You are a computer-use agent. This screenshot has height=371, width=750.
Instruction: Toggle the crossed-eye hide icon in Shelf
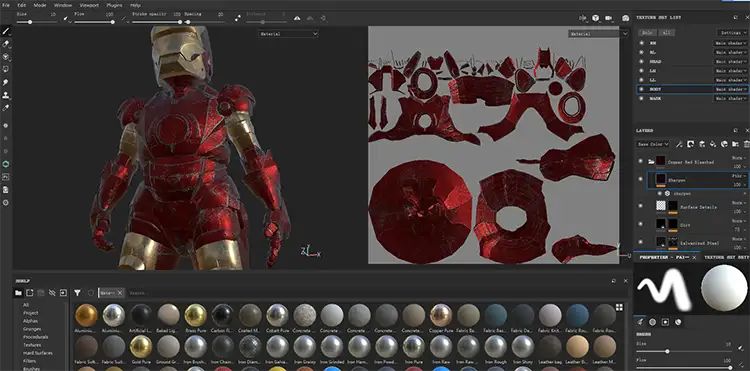click(x=52, y=293)
